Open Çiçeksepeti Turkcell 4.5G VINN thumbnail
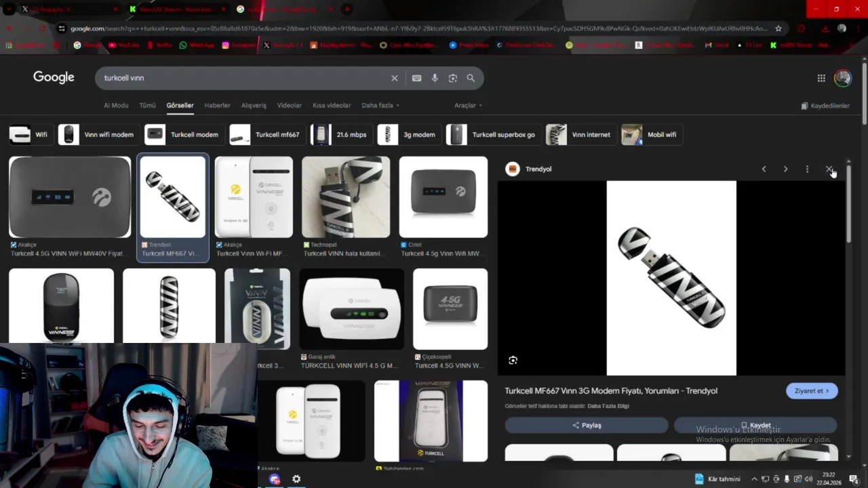 click(450, 309)
